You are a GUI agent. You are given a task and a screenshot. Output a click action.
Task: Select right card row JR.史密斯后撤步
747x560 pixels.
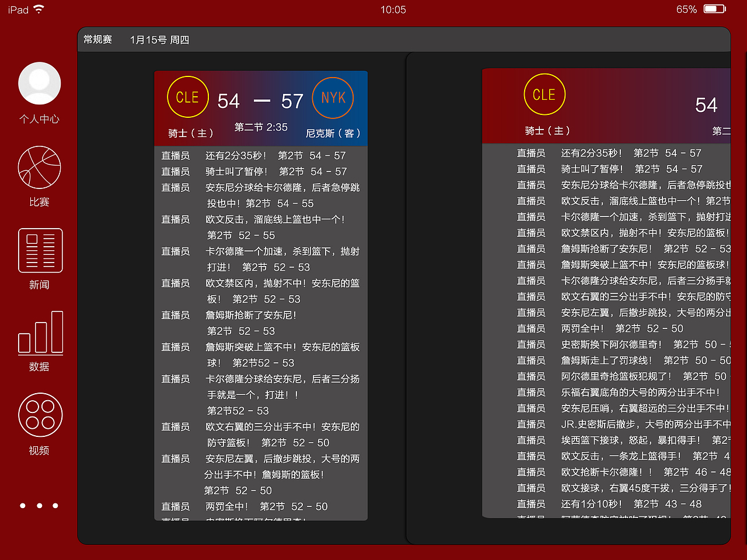[623, 424]
